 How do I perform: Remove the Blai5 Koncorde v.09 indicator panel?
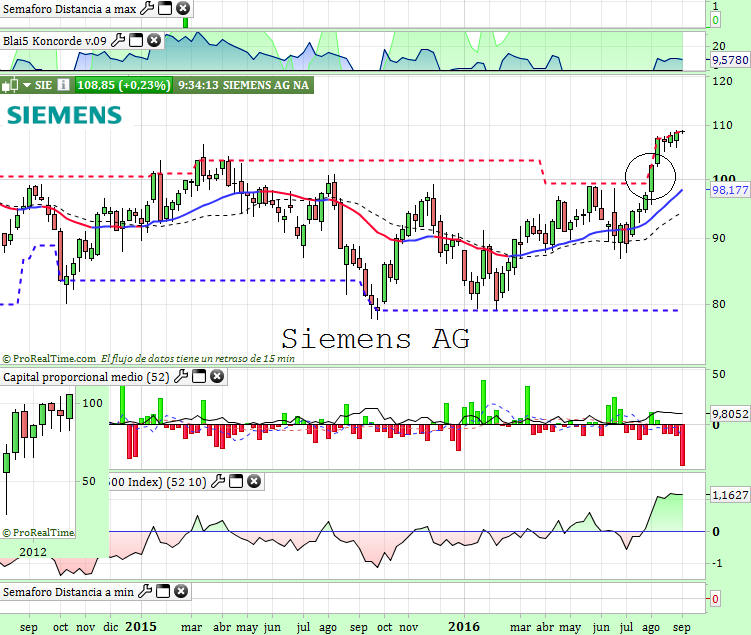pyautogui.click(x=154, y=40)
